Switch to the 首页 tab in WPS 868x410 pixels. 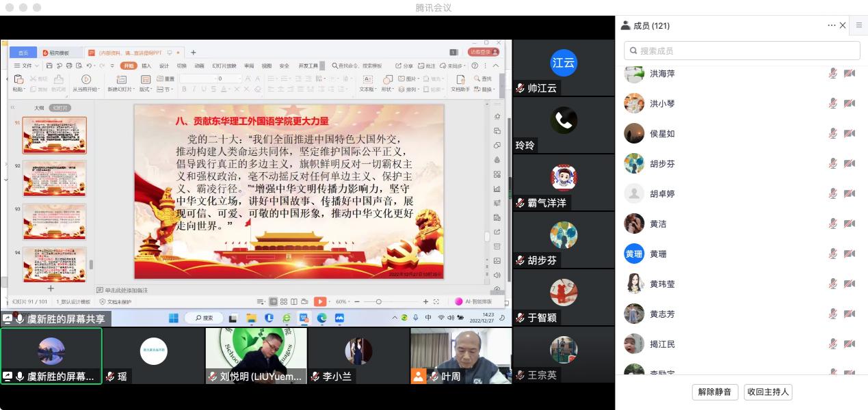pyautogui.click(x=23, y=53)
